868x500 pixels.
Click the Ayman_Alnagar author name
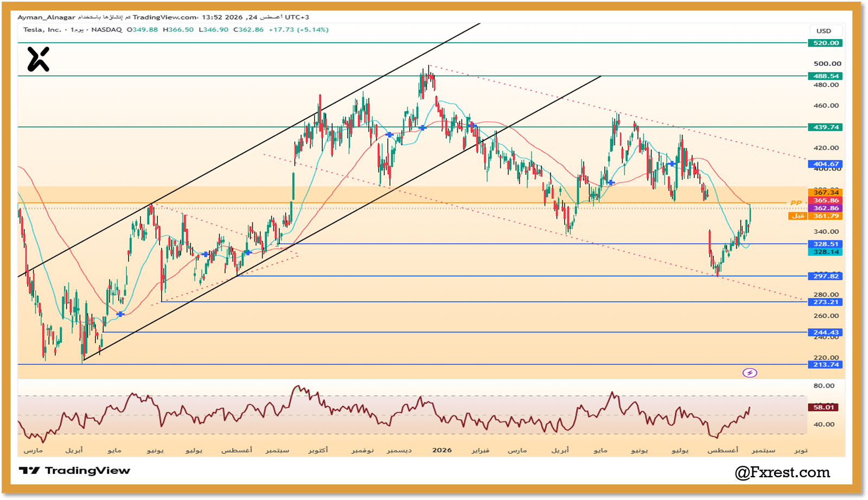47,17
